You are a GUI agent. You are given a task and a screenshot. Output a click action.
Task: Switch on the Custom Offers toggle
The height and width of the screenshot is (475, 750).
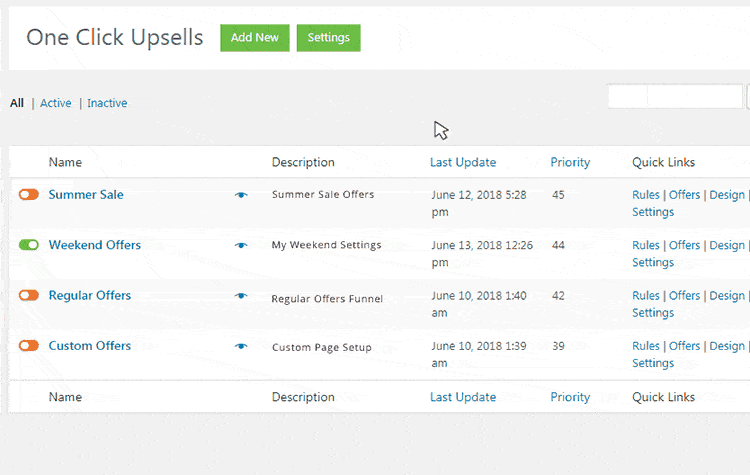[29, 345]
